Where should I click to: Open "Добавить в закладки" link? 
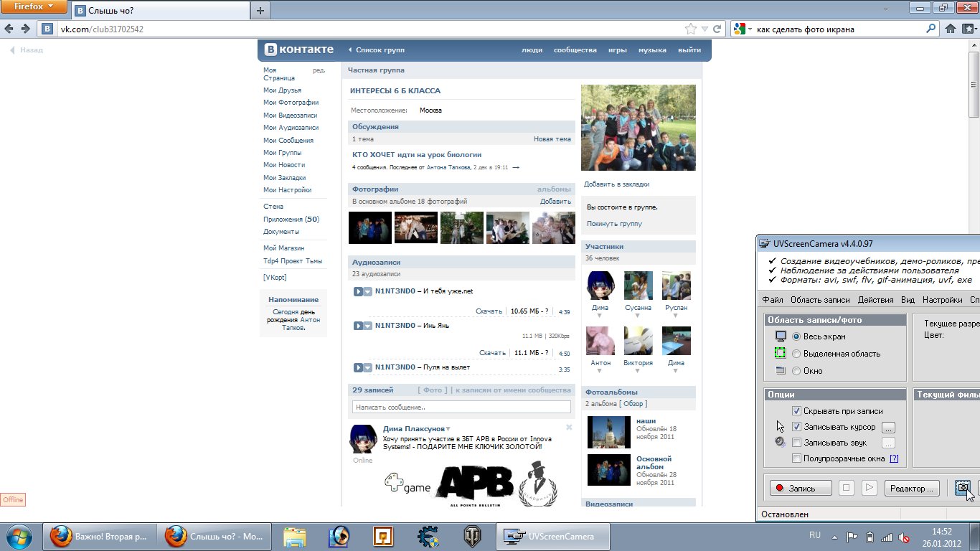[616, 184]
